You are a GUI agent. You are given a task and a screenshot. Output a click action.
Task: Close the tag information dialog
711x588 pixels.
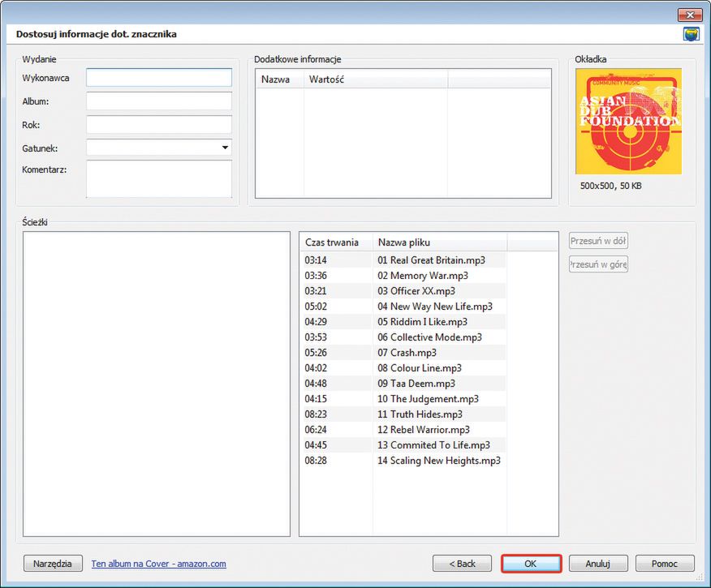point(690,15)
